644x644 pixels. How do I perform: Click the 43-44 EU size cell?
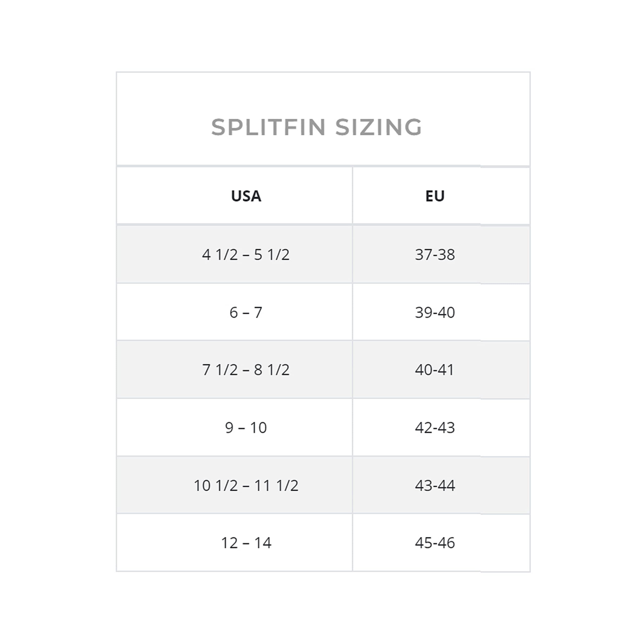point(441,485)
